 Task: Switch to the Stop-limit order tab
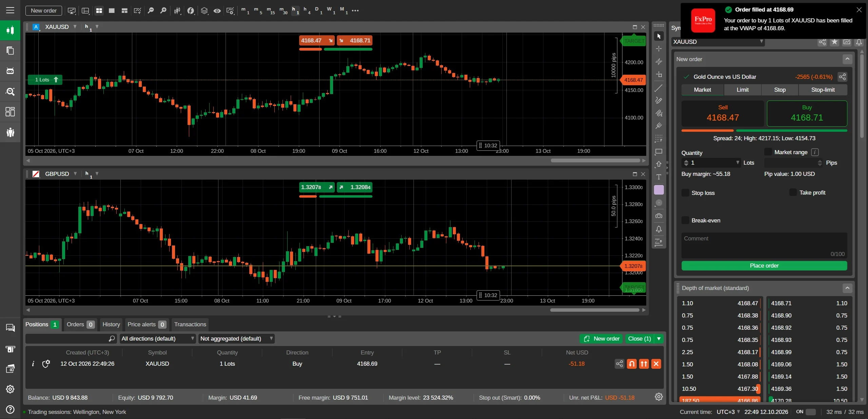click(x=823, y=90)
